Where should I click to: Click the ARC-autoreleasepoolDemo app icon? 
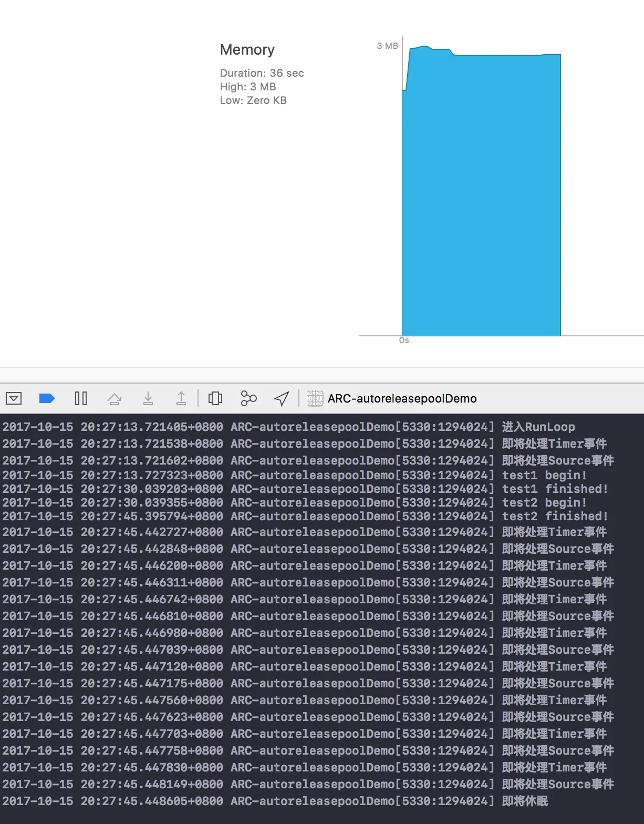click(315, 398)
